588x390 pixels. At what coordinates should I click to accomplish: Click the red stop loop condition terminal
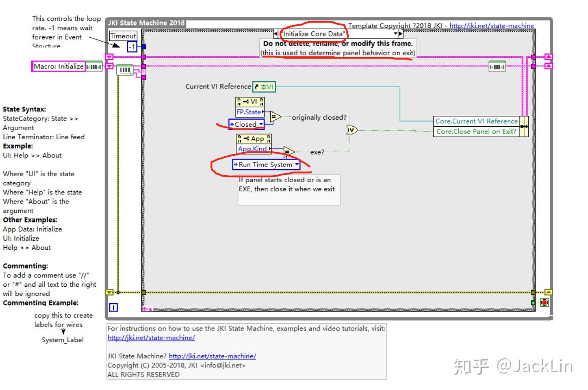[544, 302]
